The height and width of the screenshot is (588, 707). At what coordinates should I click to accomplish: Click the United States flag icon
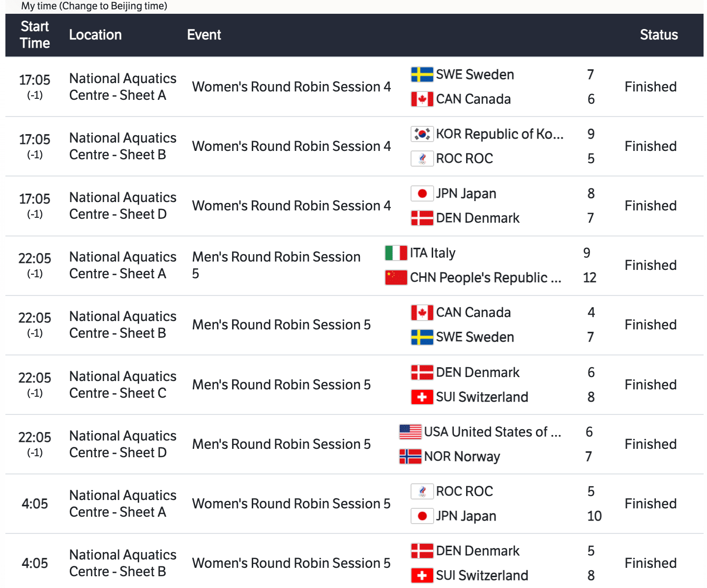pos(410,432)
